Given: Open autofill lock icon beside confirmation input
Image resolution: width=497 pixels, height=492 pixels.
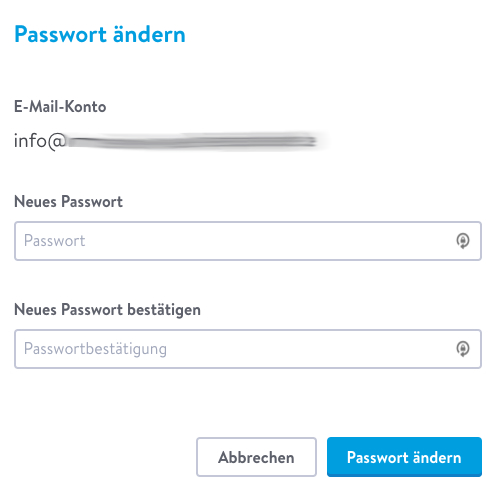Looking at the screenshot, I should pos(463,349).
